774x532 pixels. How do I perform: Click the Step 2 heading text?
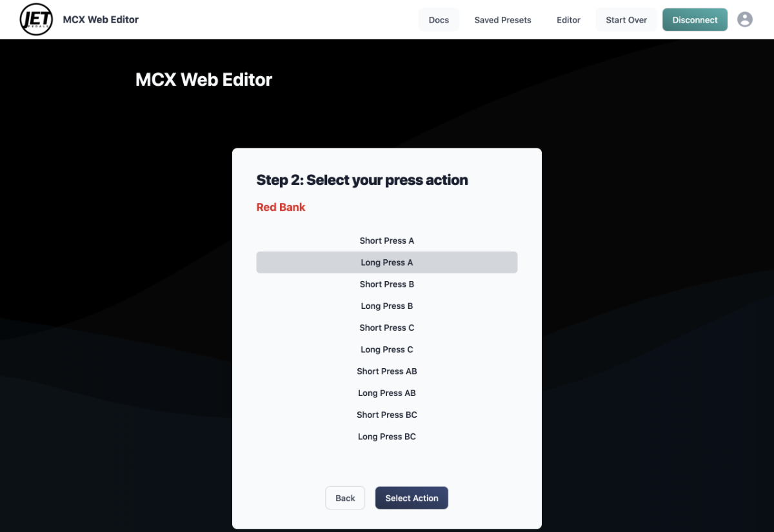pos(362,180)
